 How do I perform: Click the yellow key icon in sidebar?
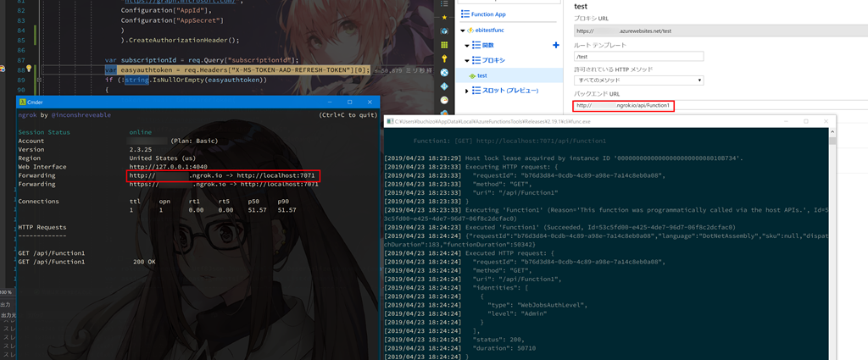tap(444, 58)
